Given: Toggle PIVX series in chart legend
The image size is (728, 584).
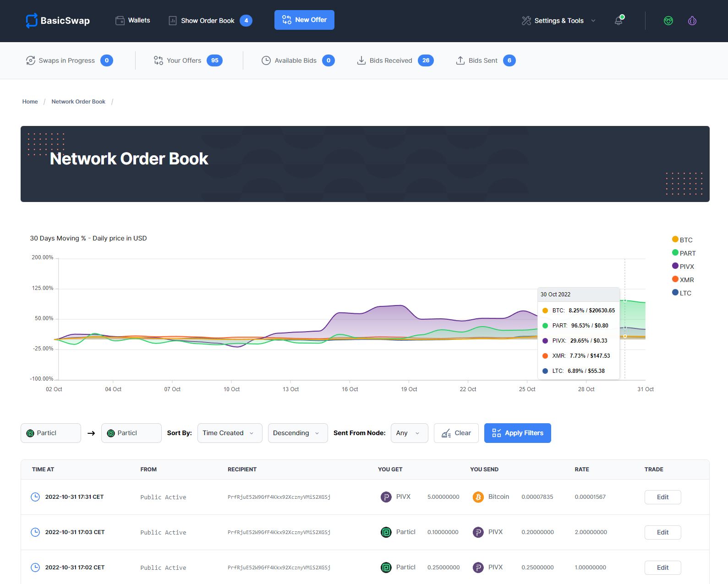Looking at the screenshot, I should point(683,266).
